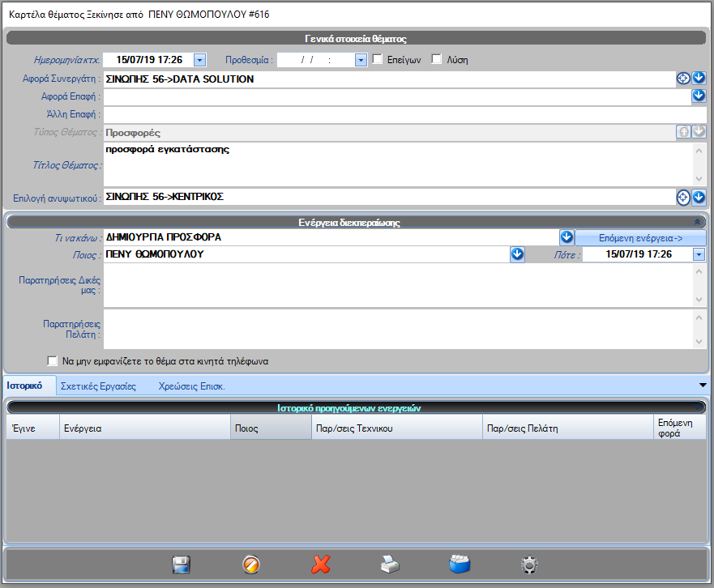Open the Ποιος person dropdown
Image resolution: width=714 pixels, height=588 pixels.
tap(517, 254)
